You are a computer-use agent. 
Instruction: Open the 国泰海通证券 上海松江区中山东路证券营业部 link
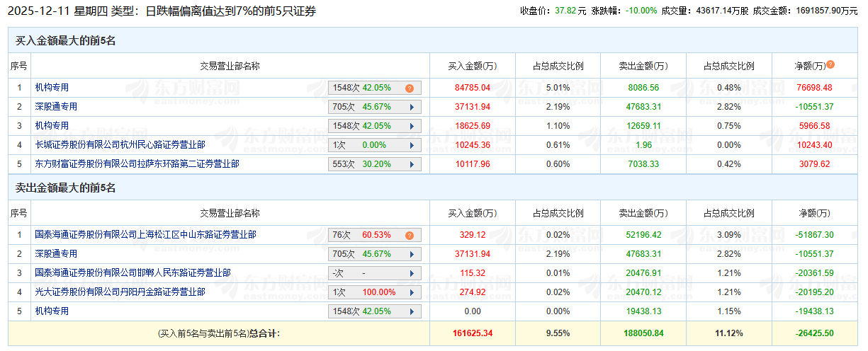pos(146,235)
